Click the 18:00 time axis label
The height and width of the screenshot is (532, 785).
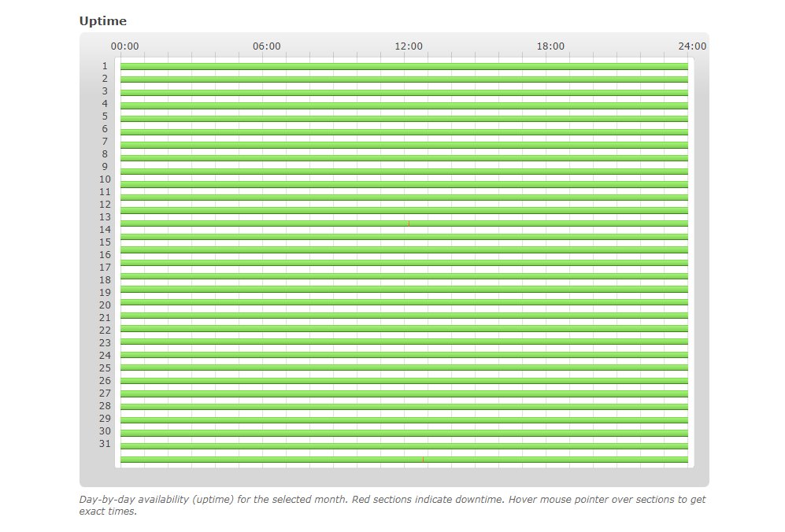(x=550, y=46)
